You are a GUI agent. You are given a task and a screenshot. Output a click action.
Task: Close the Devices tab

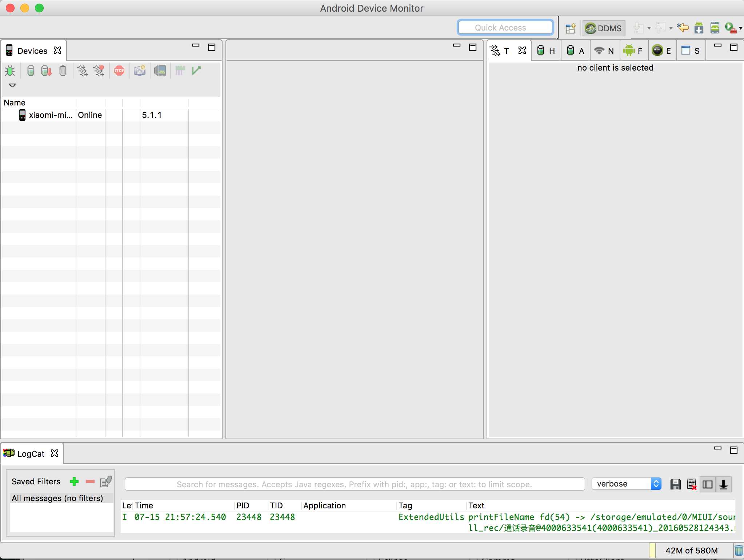57,51
